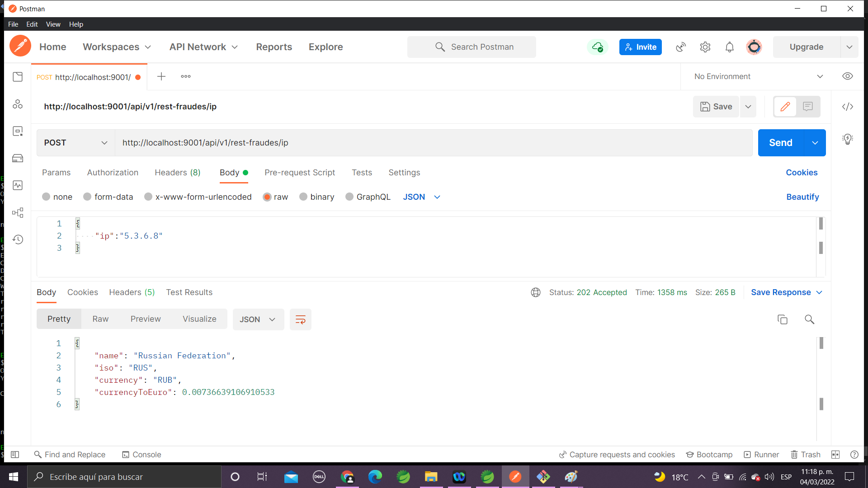Viewport: 868px width, 488px height.
Task: Expand the Send button arrow options
Action: [x=815, y=143]
